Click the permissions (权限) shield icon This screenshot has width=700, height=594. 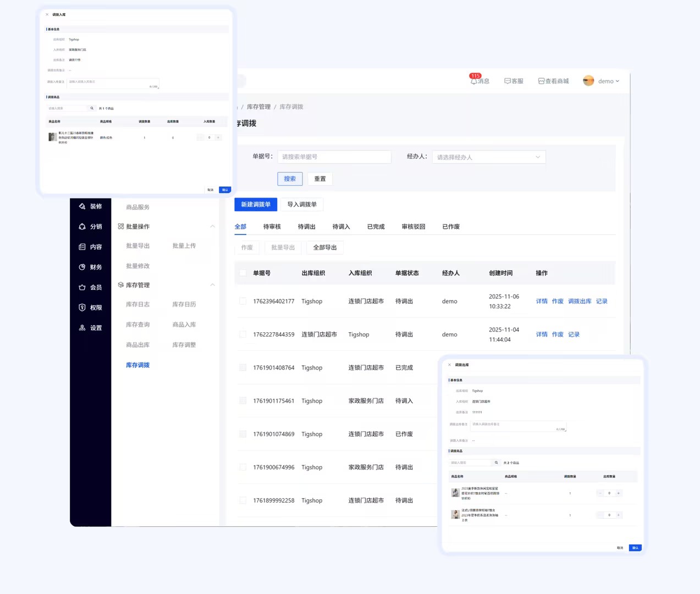82,307
